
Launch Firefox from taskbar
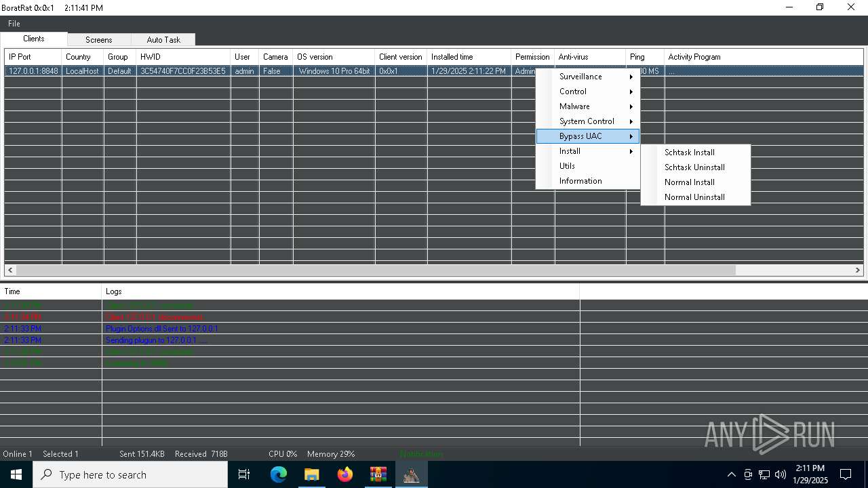click(345, 474)
